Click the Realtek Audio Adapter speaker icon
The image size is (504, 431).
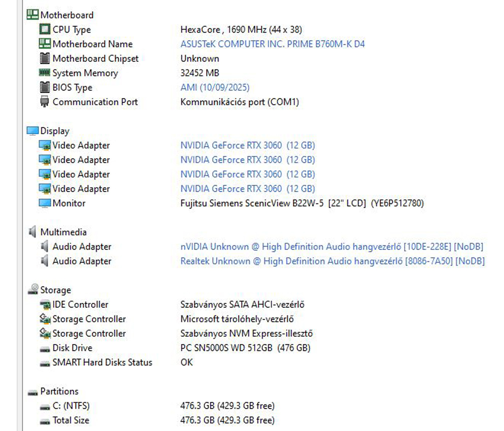point(45,261)
